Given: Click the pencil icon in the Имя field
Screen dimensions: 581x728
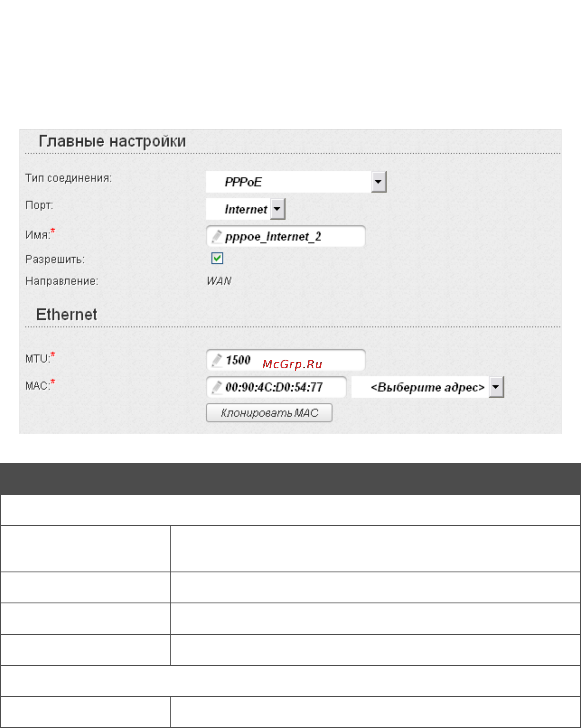Looking at the screenshot, I should click(216, 236).
